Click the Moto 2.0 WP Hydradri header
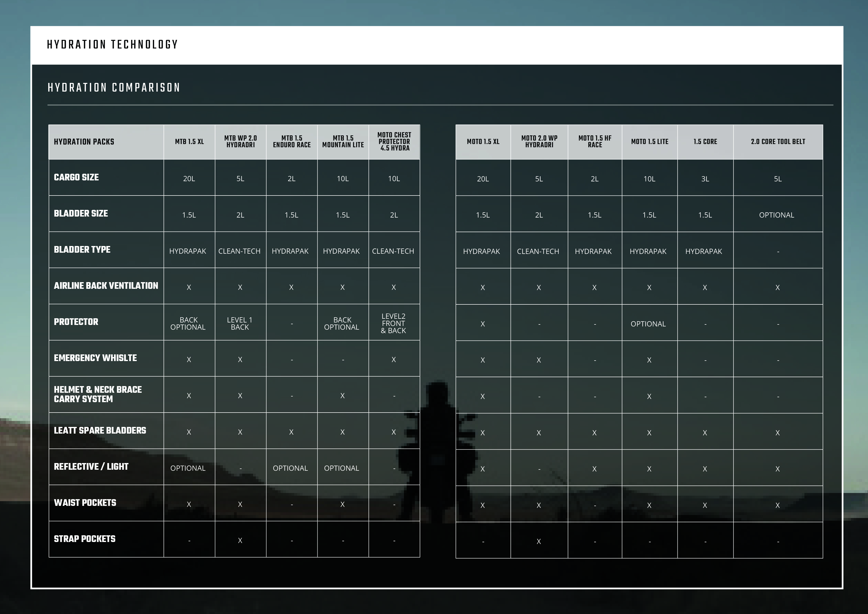Screen dimensions: 868x614 [x=539, y=142]
